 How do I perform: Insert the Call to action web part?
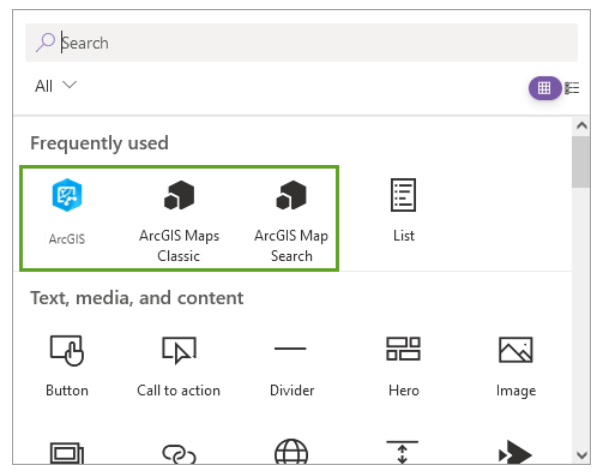[x=179, y=366]
